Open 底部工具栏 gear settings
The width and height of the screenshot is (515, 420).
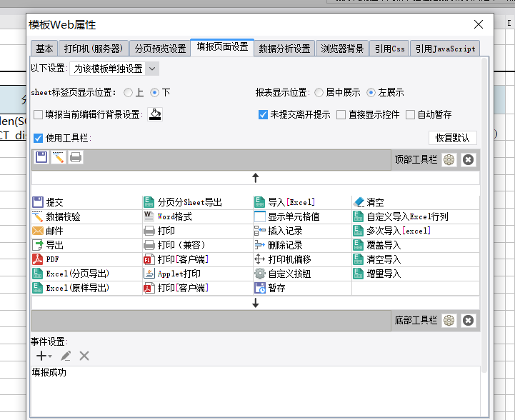click(449, 321)
